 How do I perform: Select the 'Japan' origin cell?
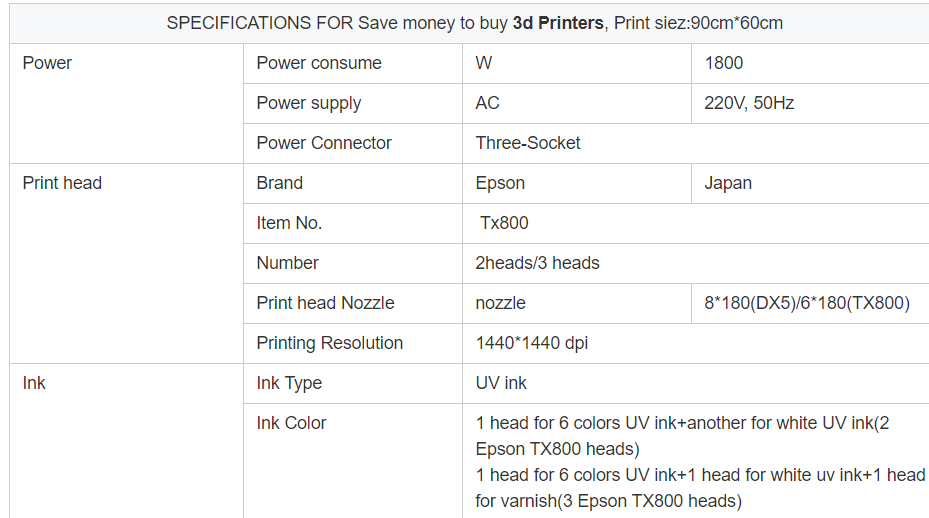[810, 183]
